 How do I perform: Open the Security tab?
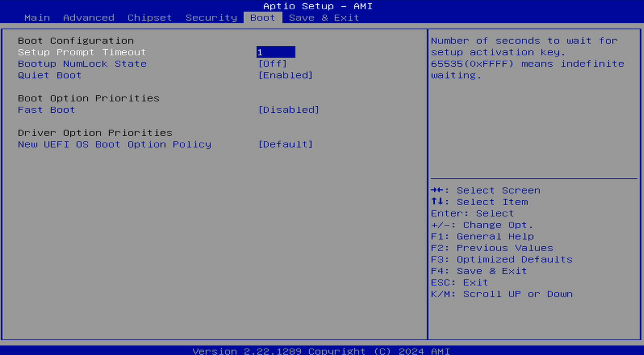(211, 18)
